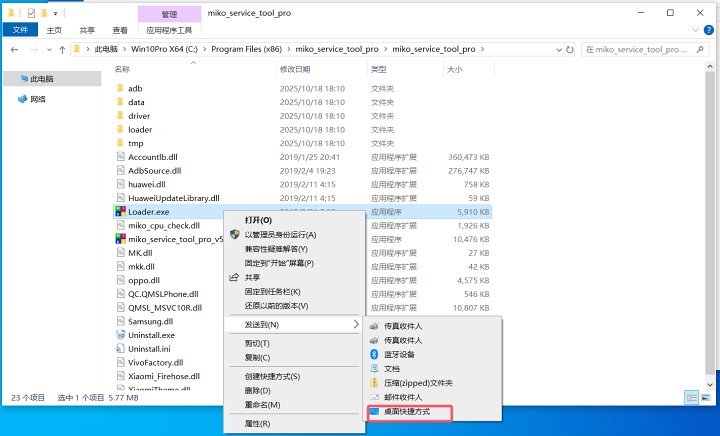
Task: Click the tmp folder icon
Action: (x=120, y=143)
